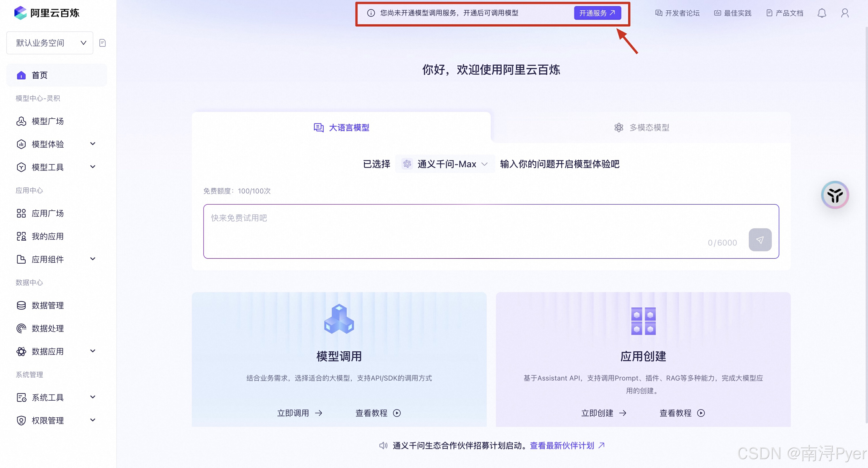Screen dimensions: 868x468
Task: Open the 查看最新伙伴计划 link
Action: point(567,446)
